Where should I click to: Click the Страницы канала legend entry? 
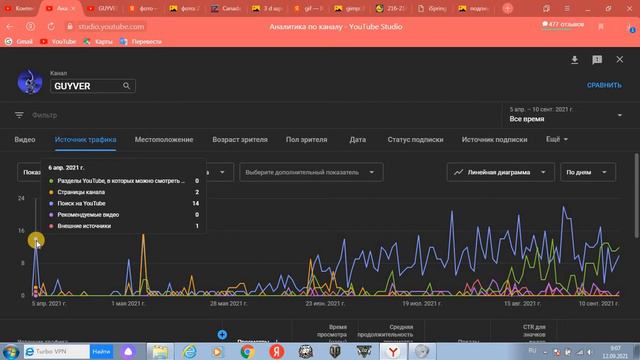pos(81,192)
